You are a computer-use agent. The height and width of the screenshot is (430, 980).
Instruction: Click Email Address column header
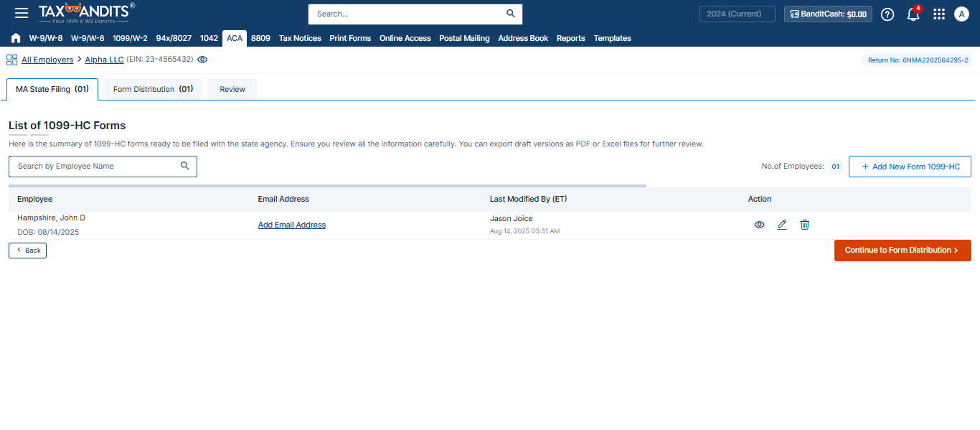283,199
